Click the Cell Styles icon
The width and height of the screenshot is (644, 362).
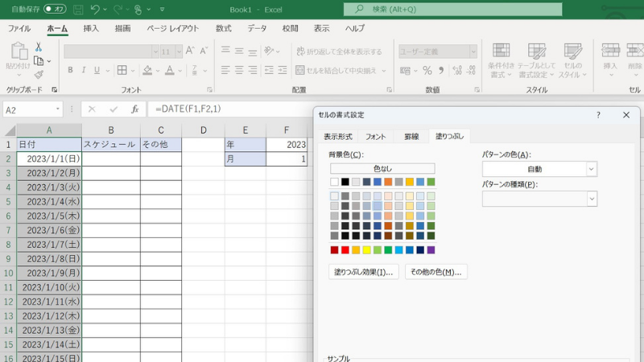[572, 51]
